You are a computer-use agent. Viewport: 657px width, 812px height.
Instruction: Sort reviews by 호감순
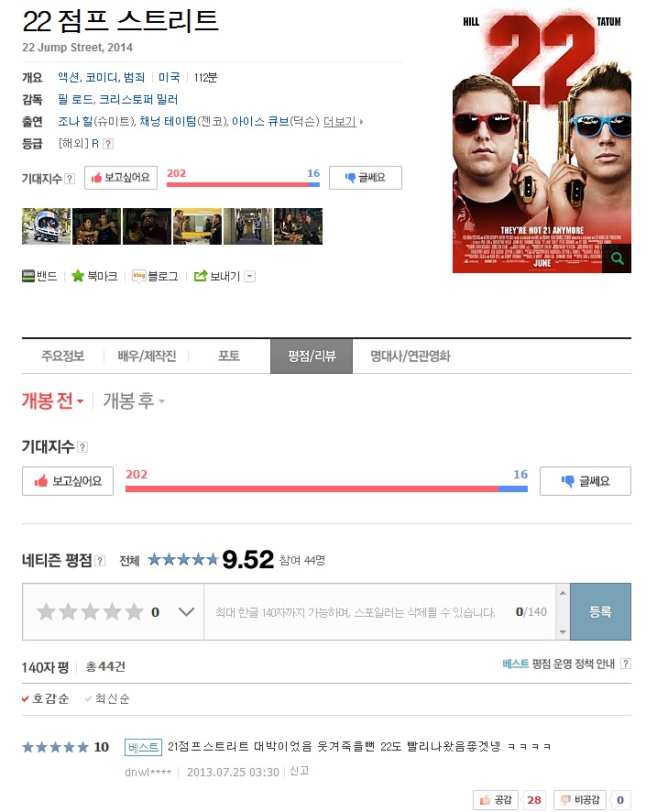pyautogui.click(x=45, y=698)
